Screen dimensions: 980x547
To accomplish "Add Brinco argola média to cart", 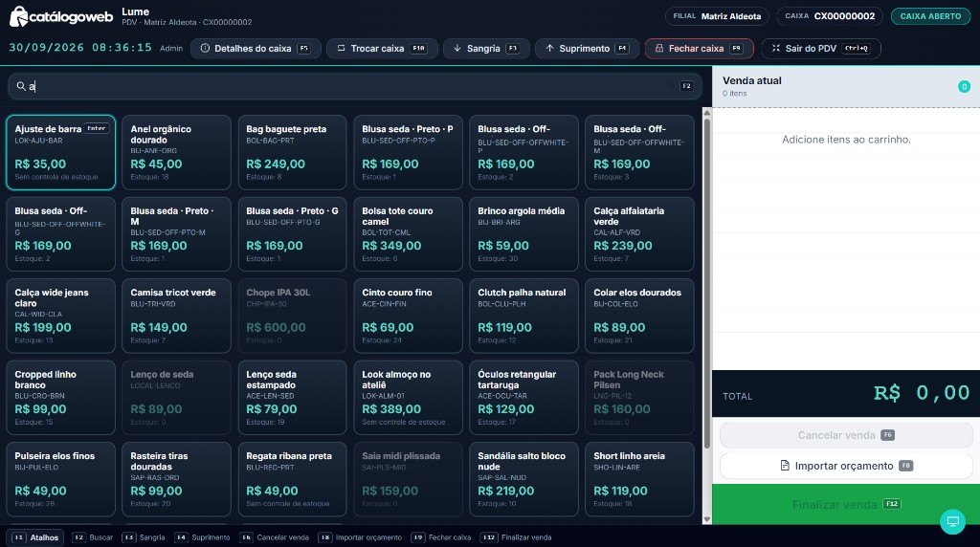I will (x=523, y=234).
